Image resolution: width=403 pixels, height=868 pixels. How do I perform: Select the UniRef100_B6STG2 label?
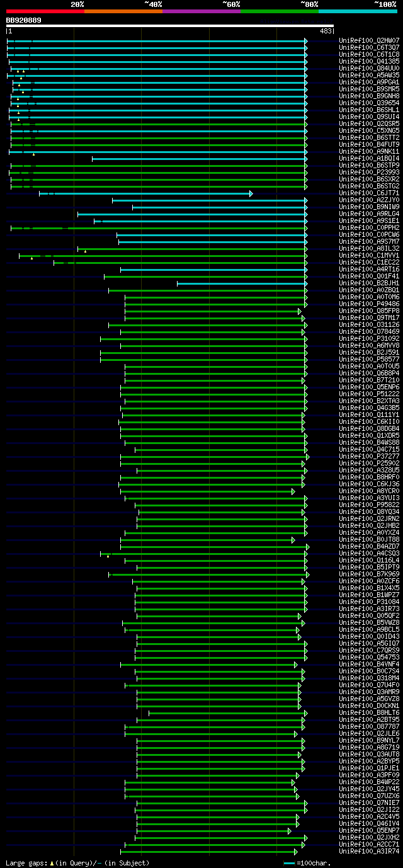[x=369, y=186]
